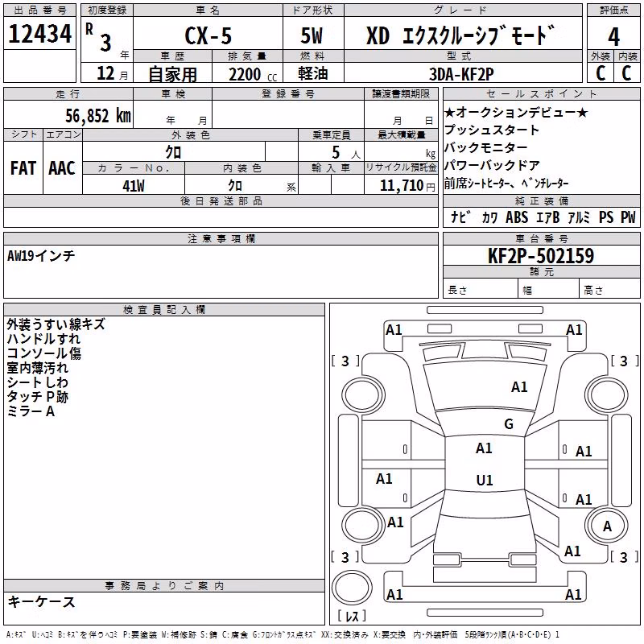Screen dimensions: 644x644
Task: Click the lot number 12434
Action: click(x=39, y=34)
